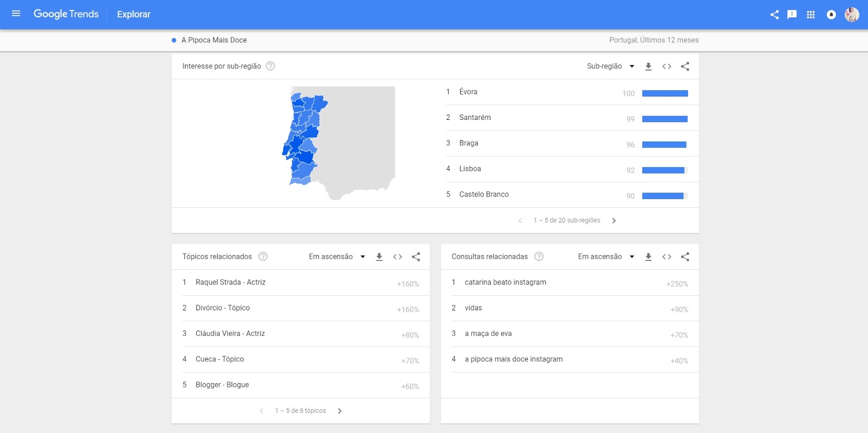
Task: Embed the related queries card
Action: (x=667, y=257)
